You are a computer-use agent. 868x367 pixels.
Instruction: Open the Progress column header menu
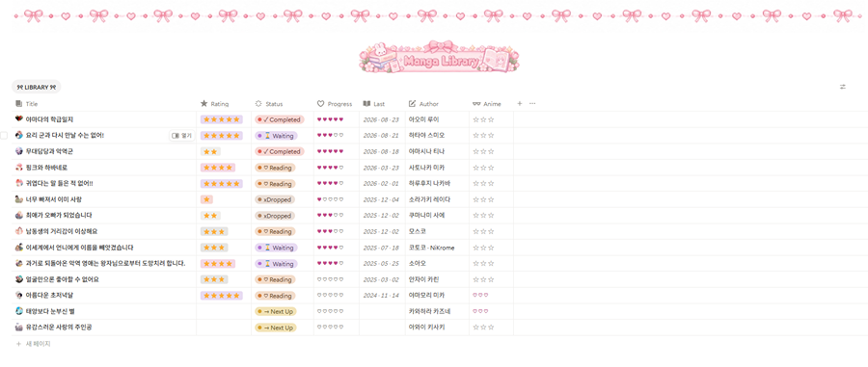(x=336, y=103)
